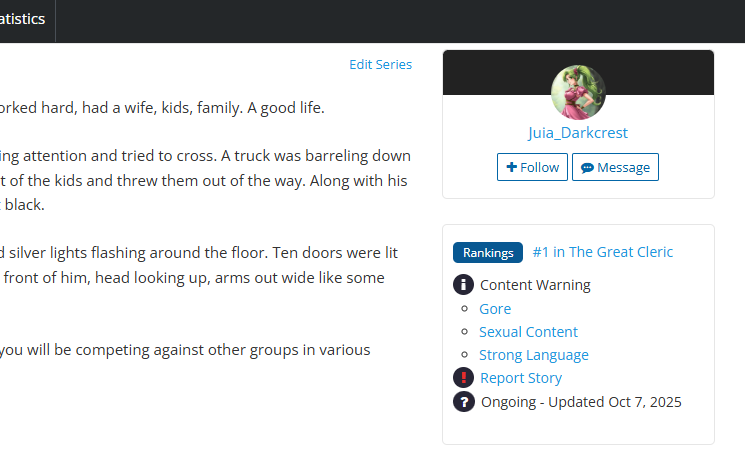
Task: Select the Sexual Content warning link
Action: coord(528,332)
